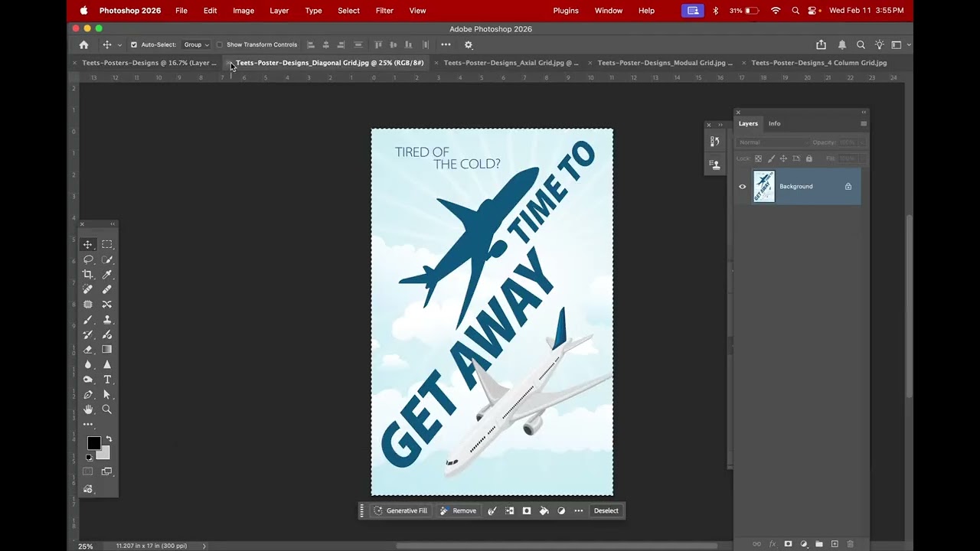
Task: Click the Deselect button
Action: 606,511
